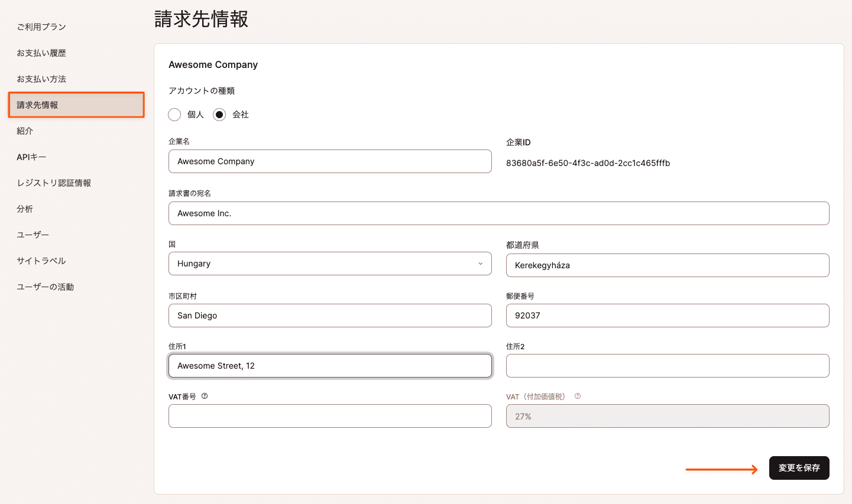View the 分析 page

[24, 209]
